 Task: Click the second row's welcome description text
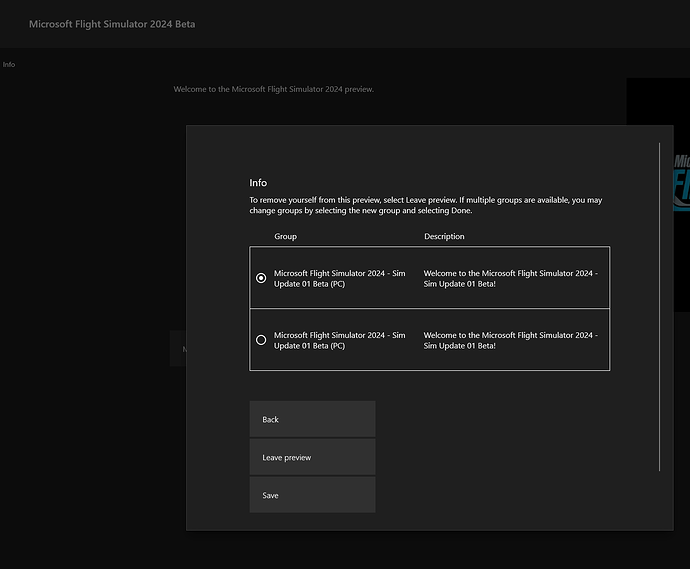[x=510, y=340]
